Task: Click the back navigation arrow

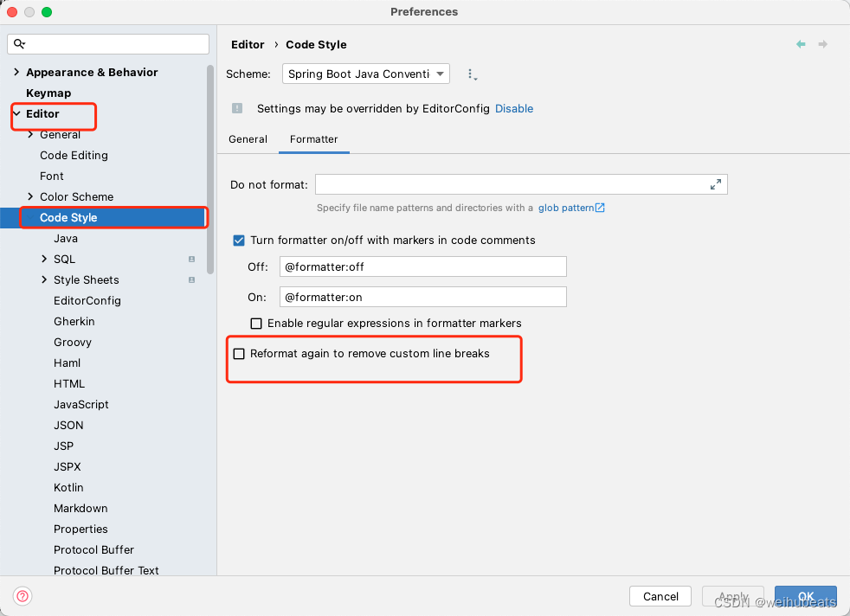Action: click(x=801, y=43)
